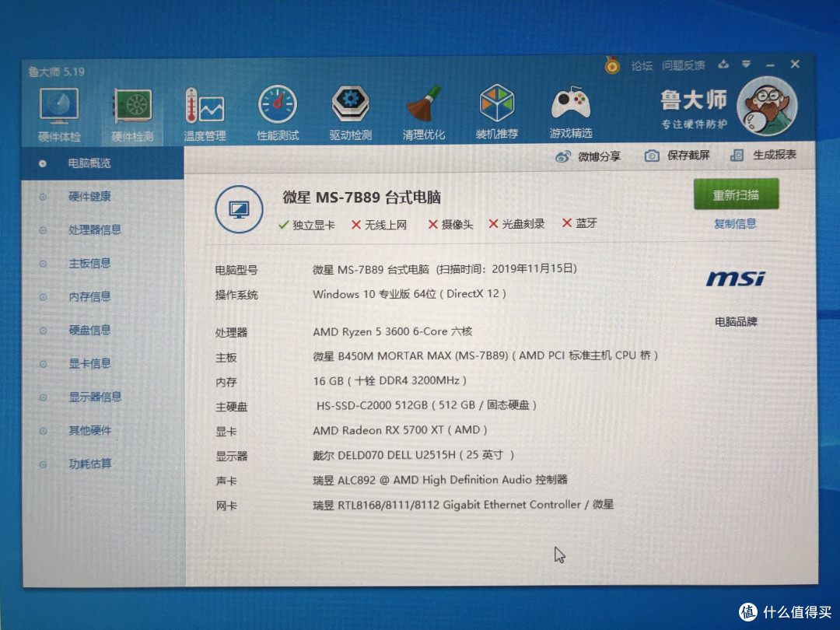Click 生成报表 to generate report
The height and width of the screenshot is (630, 840).
click(763, 155)
